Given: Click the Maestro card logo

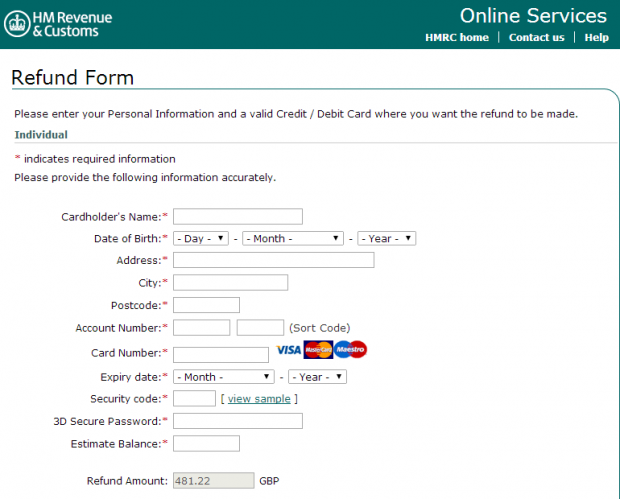Looking at the screenshot, I should (x=350, y=350).
